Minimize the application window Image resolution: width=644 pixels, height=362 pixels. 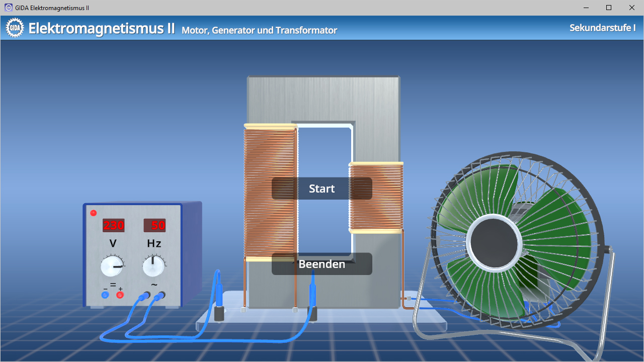[x=586, y=8]
